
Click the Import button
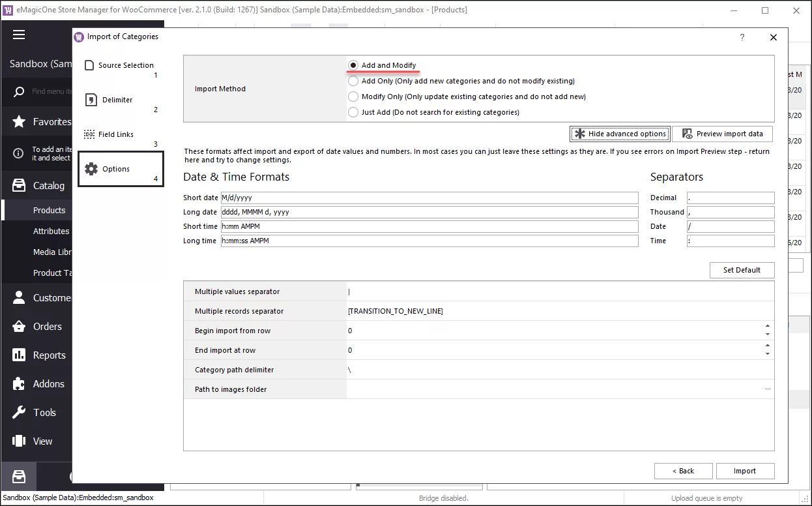coord(745,471)
